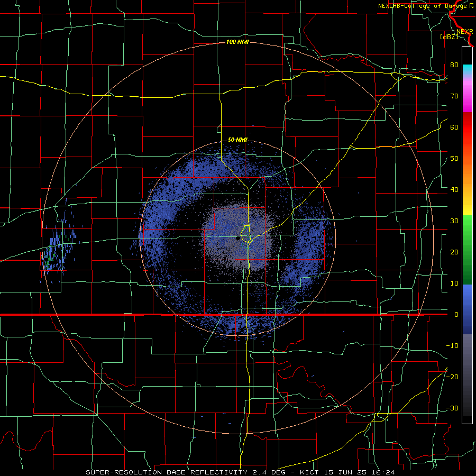The image size is (476, 476).
Task: Click the [dBZ] units label
Action: (x=449, y=36)
